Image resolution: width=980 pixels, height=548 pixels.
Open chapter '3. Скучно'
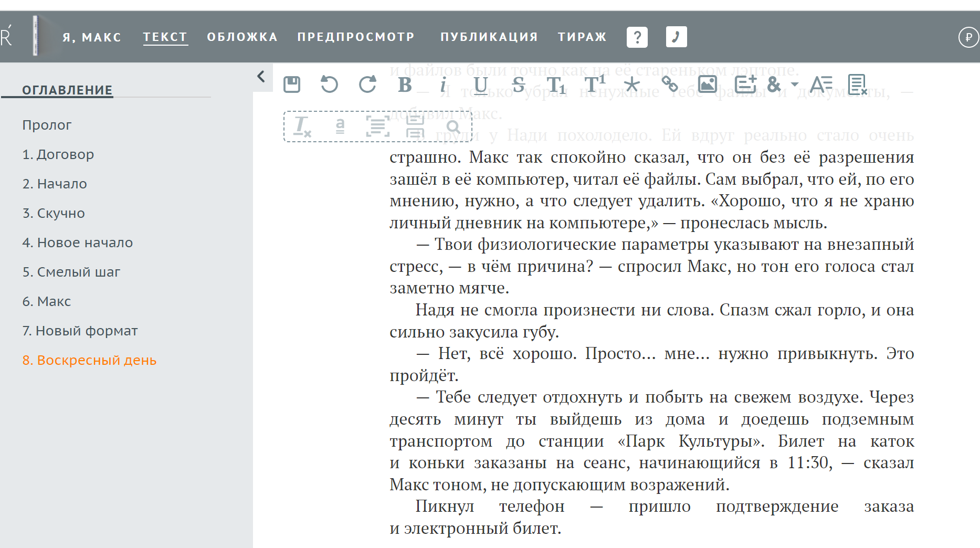[54, 213]
